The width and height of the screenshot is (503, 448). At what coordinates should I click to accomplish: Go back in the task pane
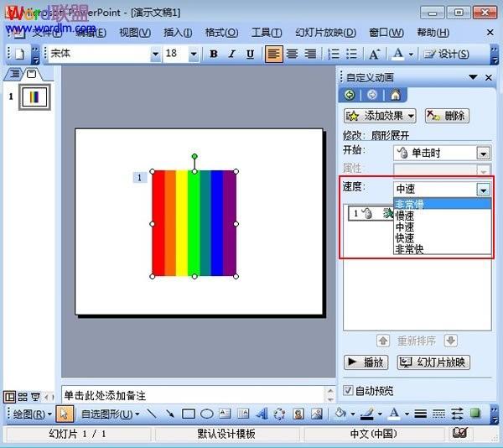point(350,95)
